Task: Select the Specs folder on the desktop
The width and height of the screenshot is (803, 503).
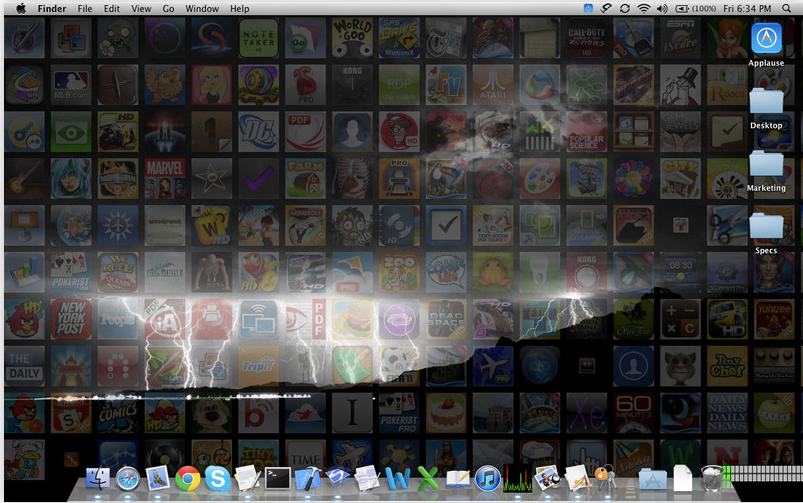Action: [x=766, y=226]
